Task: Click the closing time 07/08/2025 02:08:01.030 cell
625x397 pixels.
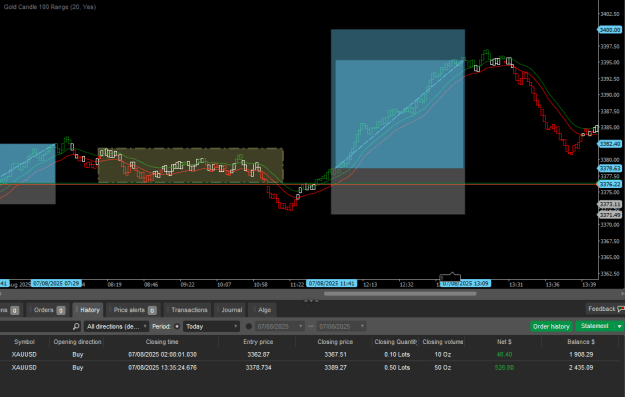Action: 162,354
